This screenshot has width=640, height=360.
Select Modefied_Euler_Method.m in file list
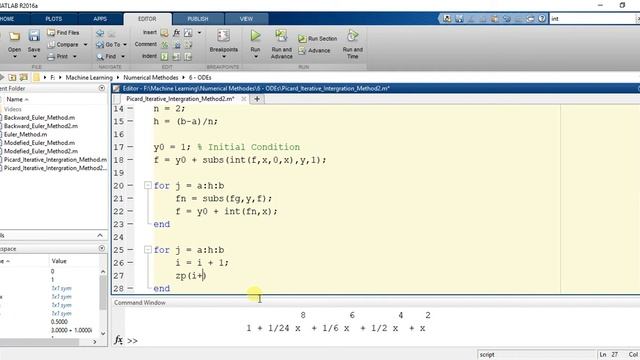[x=39, y=143]
